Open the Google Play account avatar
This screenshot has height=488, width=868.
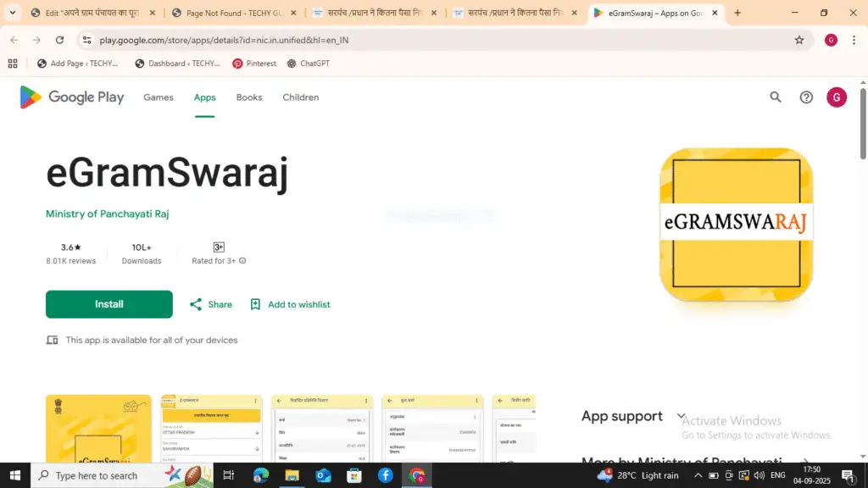(x=837, y=97)
